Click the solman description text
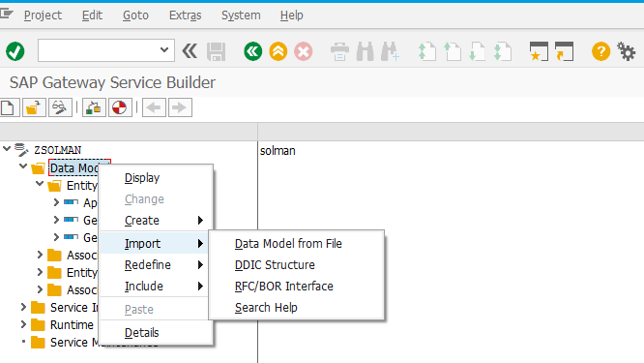644x363 pixels. tap(278, 150)
